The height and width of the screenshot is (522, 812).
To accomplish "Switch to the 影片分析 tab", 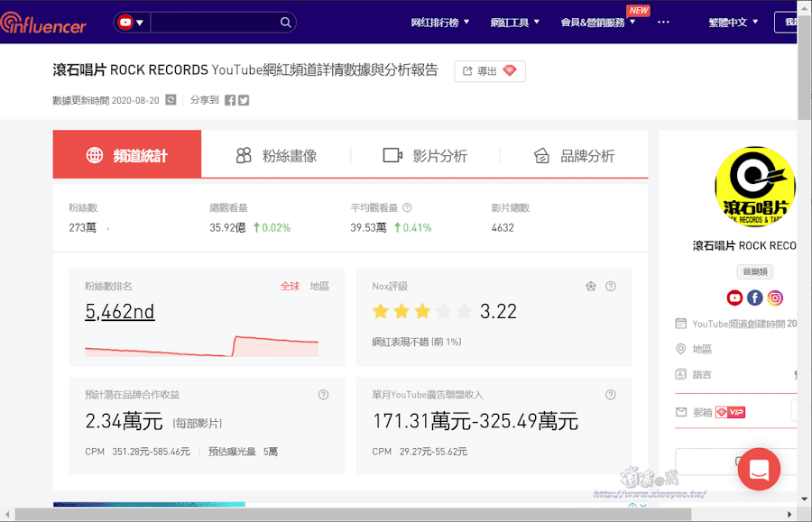I will tap(425, 155).
